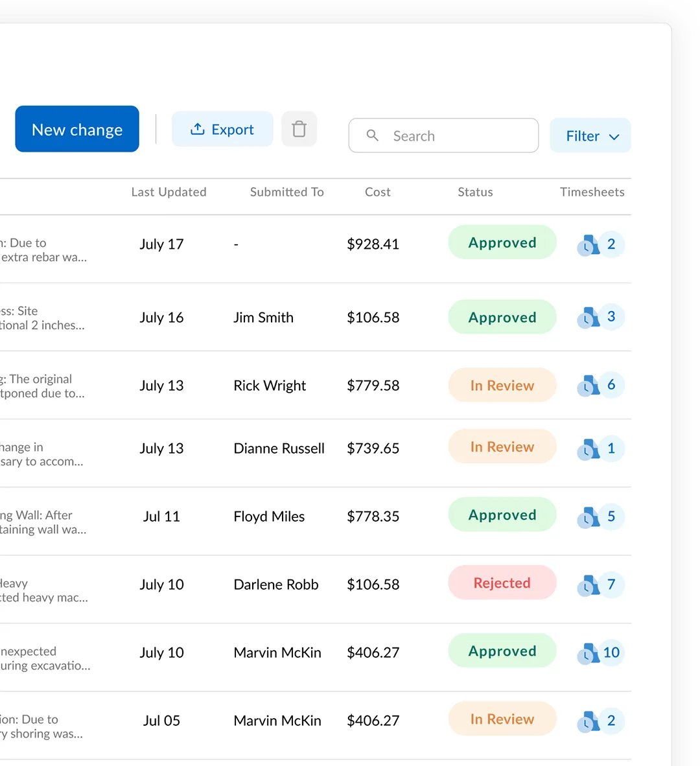Open timesheets icon for Jim Smith row
Image resolution: width=700 pixels, height=766 pixels.
[x=588, y=318]
